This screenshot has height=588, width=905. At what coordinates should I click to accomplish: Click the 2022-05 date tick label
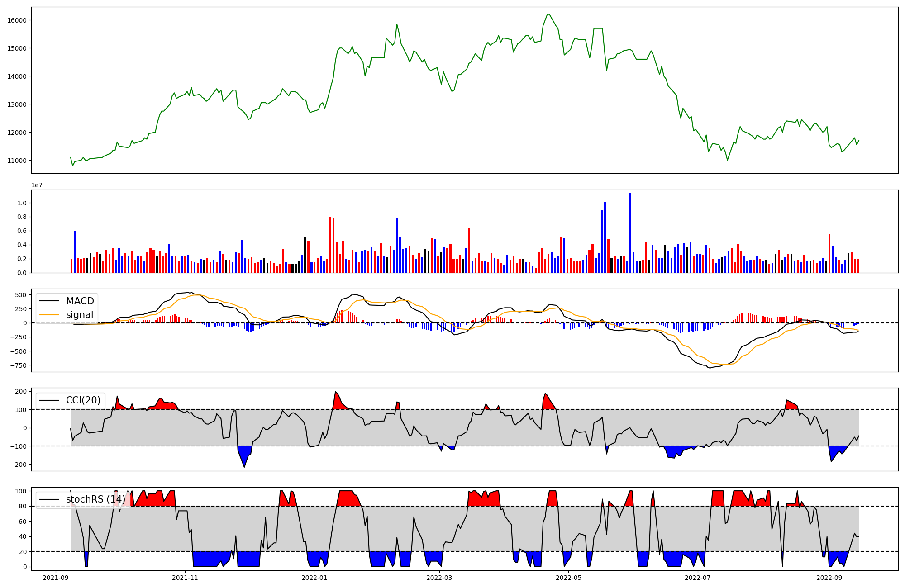pyautogui.click(x=568, y=578)
